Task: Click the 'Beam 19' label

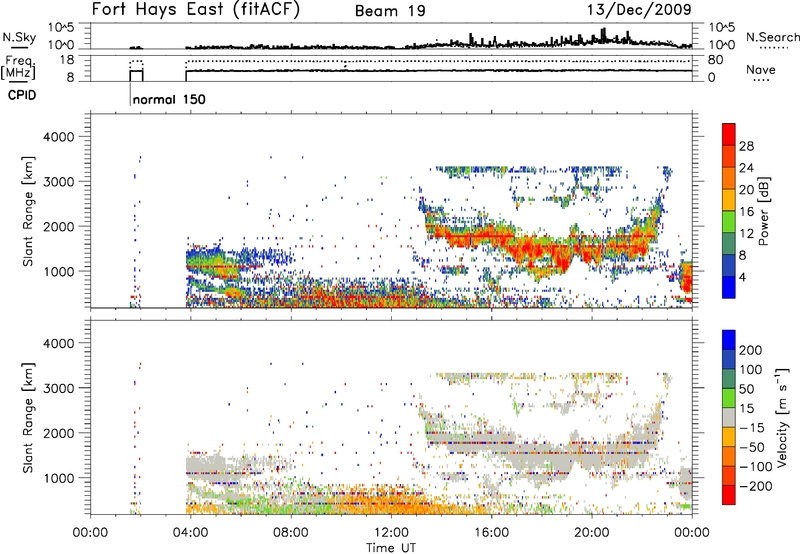Action: click(390, 11)
